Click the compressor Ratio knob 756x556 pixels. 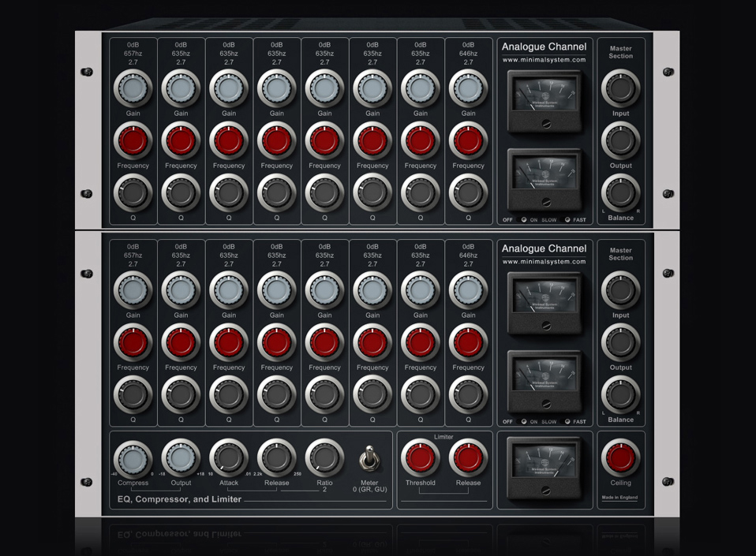(324, 458)
